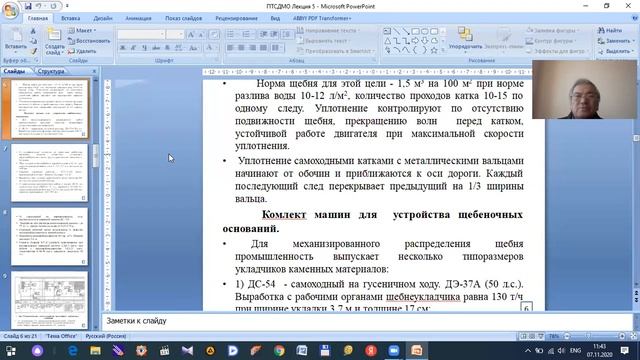640x360 pixels.
Task: Center text in paragraph group
Action: tap(241, 48)
